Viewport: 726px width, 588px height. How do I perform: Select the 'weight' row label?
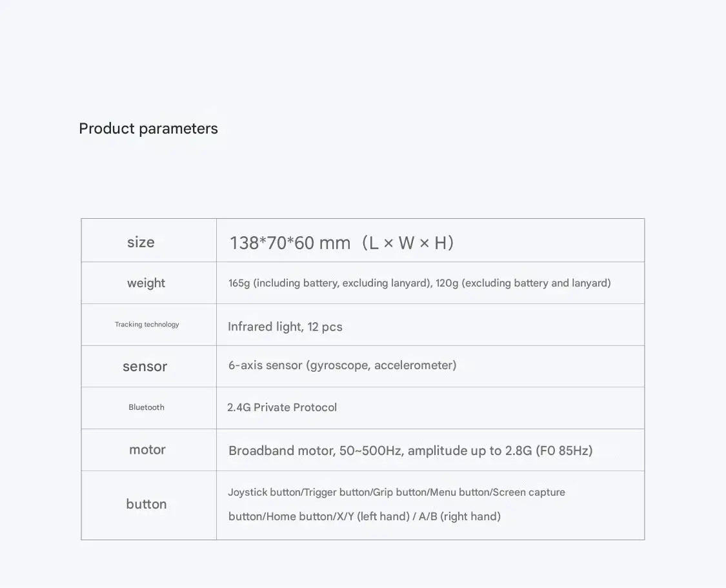[x=146, y=283]
